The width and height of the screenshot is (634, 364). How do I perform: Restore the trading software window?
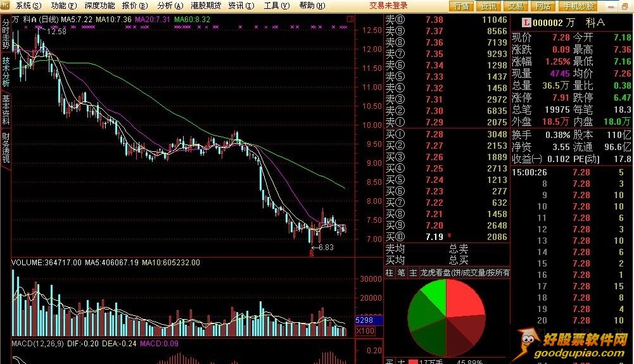click(624, 6)
